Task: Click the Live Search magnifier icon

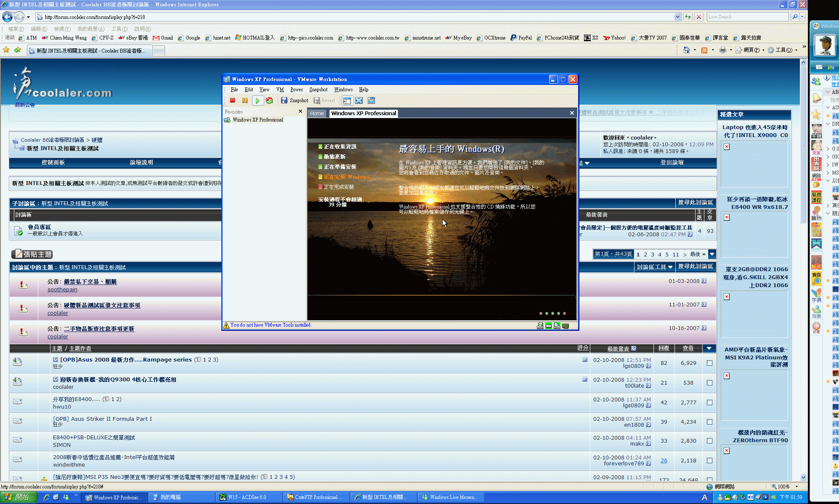Action: click(794, 17)
